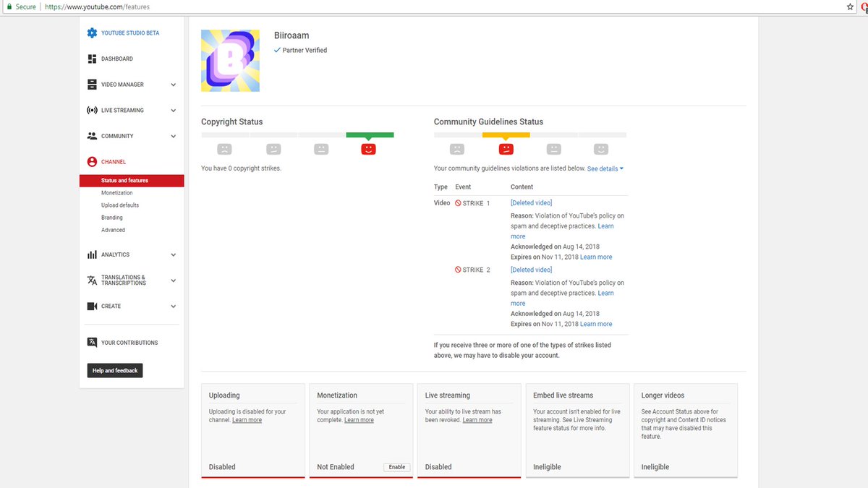Click the grey happy community guidelines face
Screen dimensions: 868x488
pyautogui.click(x=601, y=149)
